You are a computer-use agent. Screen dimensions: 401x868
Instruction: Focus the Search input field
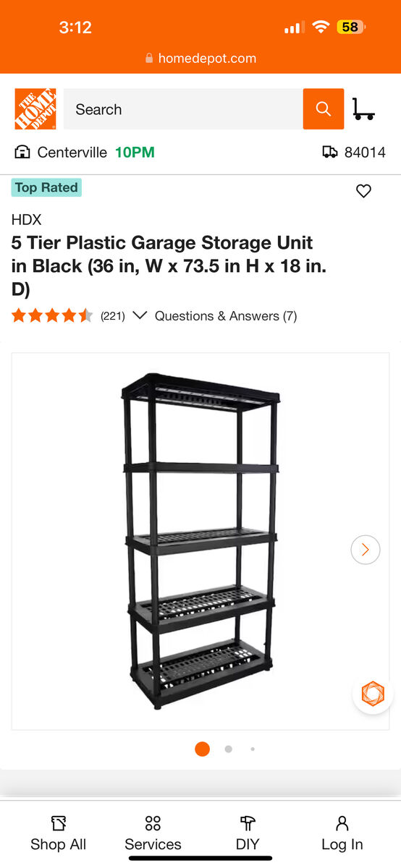click(183, 109)
